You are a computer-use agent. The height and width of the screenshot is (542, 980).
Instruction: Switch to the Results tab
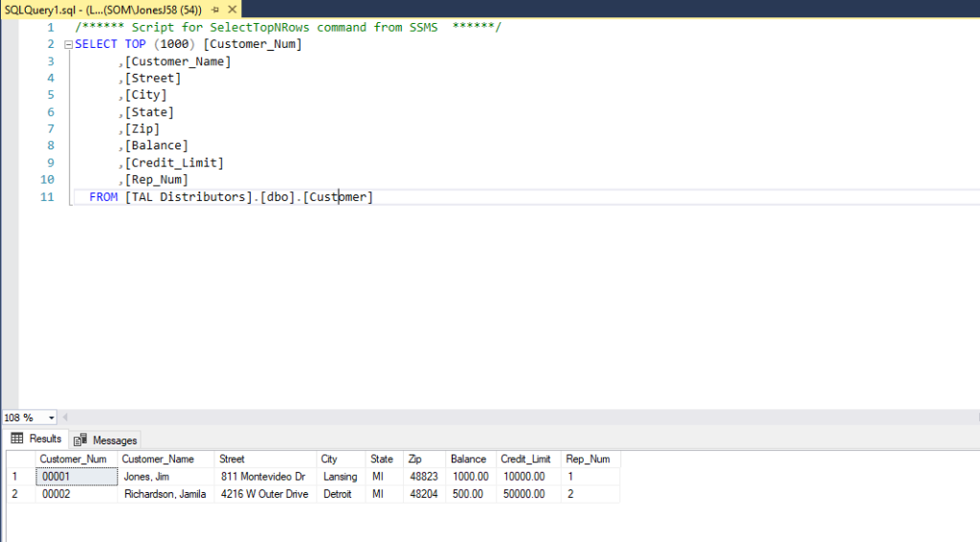coord(36,439)
